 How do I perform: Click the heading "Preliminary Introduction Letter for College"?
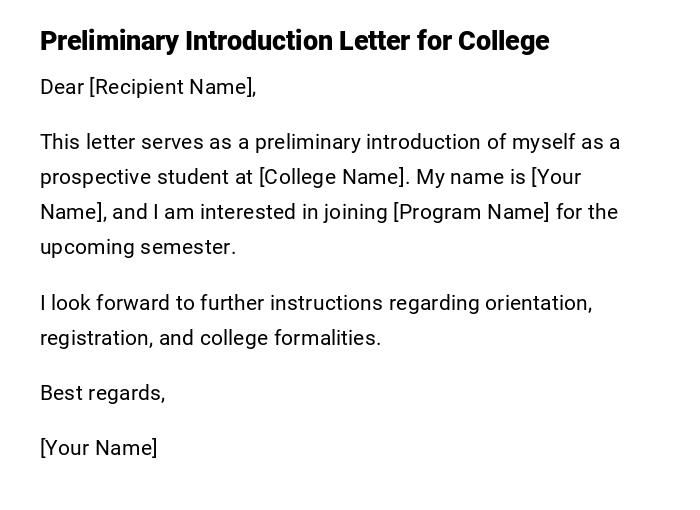(294, 41)
